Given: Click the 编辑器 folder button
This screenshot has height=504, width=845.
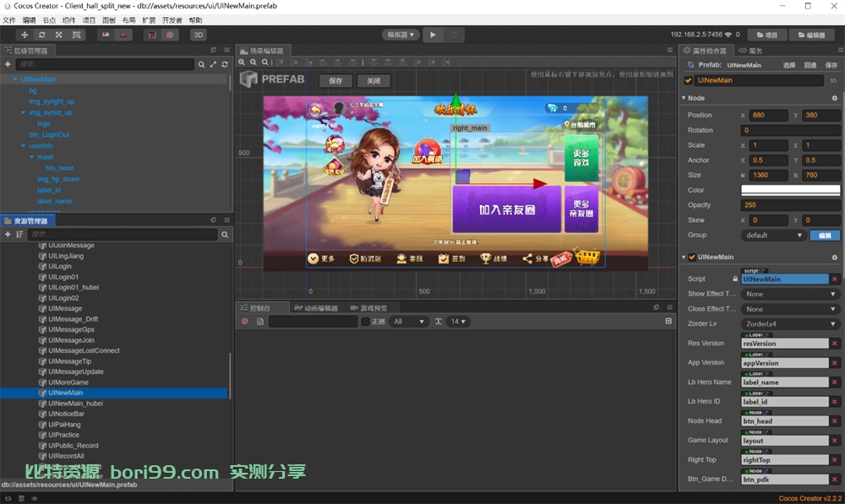Looking at the screenshot, I should (x=812, y=35).
